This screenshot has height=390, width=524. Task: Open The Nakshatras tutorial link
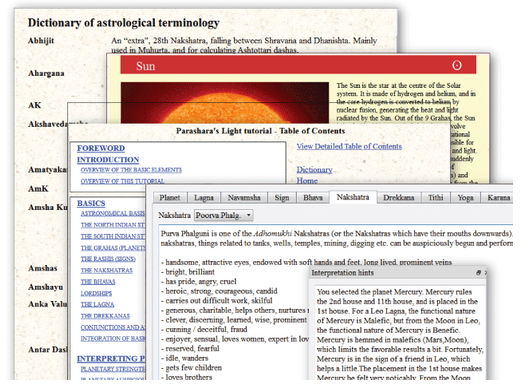tap(107, 270)
